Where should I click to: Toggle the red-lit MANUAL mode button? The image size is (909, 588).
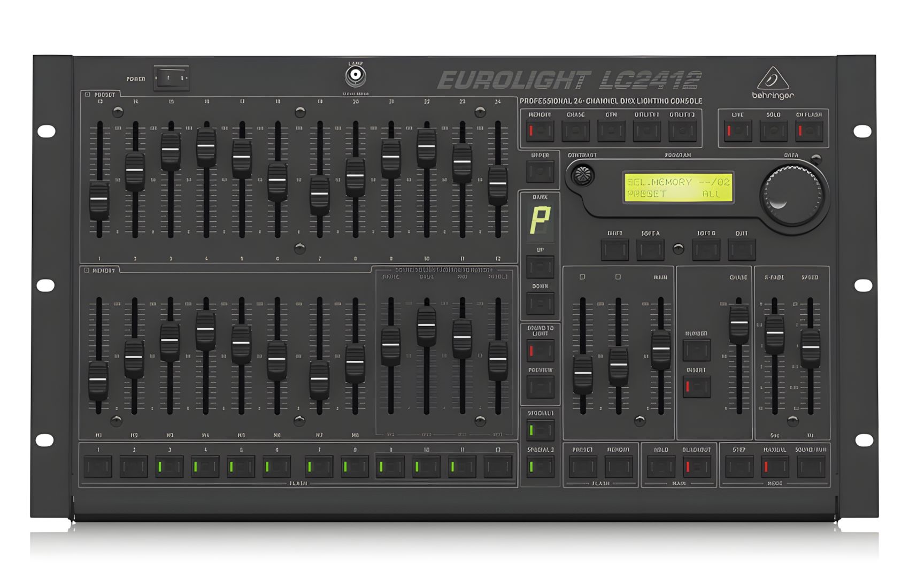click(775, 467)
